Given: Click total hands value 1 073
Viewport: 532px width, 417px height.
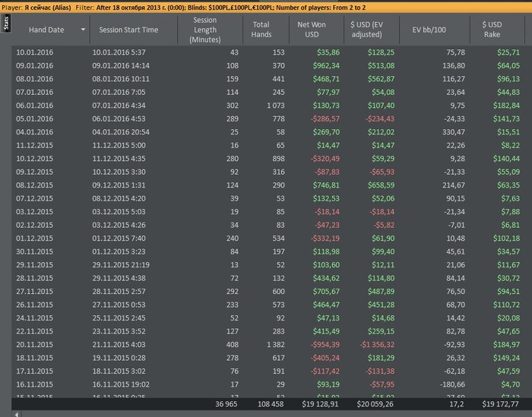Looking at the screenshot, I should tap(276, 106).
